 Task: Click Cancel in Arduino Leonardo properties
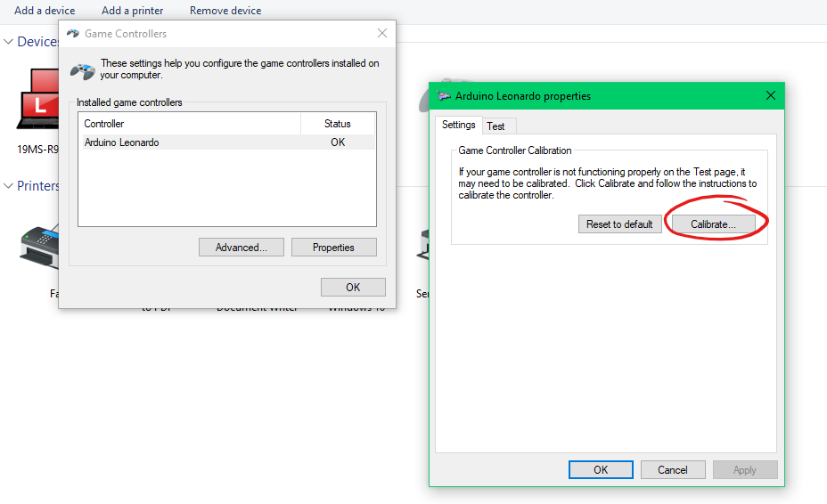tap(673, 470)
